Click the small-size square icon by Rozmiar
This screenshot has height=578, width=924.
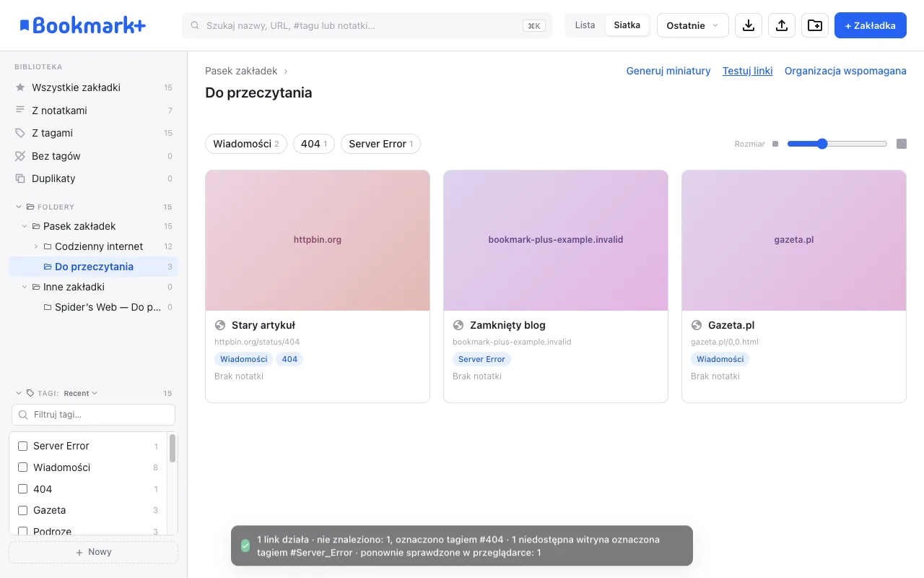coord(775,144)
